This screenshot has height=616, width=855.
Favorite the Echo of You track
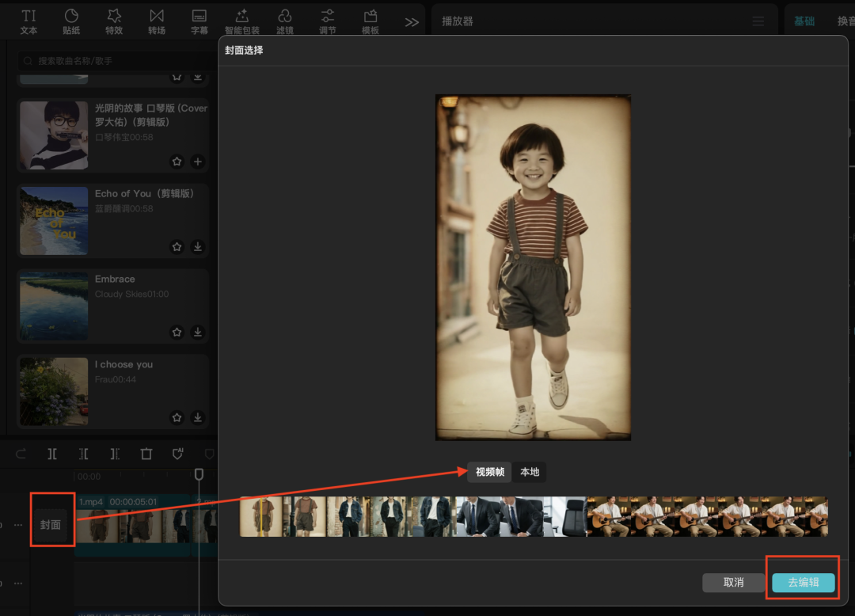click(x=177, y=247)
